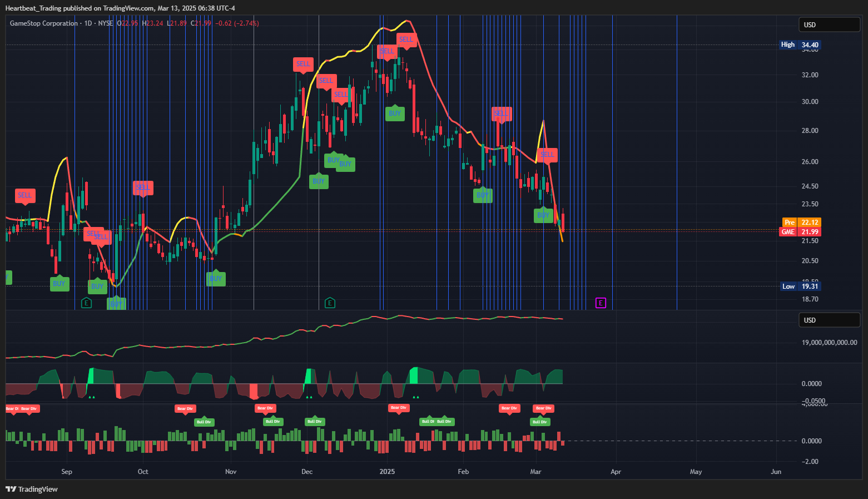868x499 pixels.
Task: Click the Pre 22.12 pre-market price label
Action: click(801, 222)
